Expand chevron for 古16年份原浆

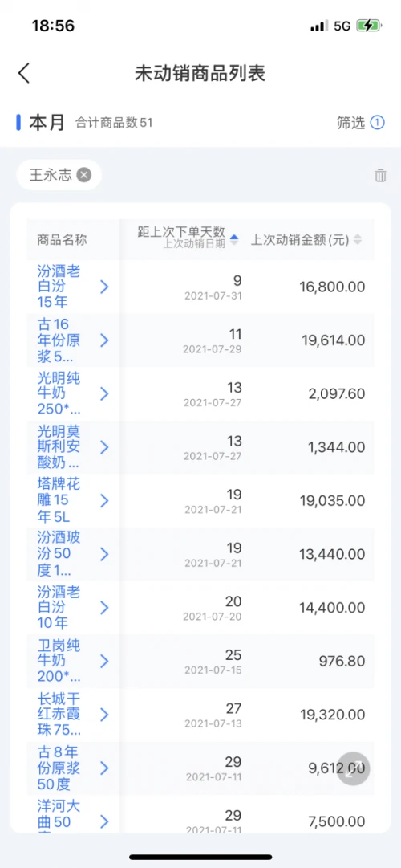tap(104, 340)
